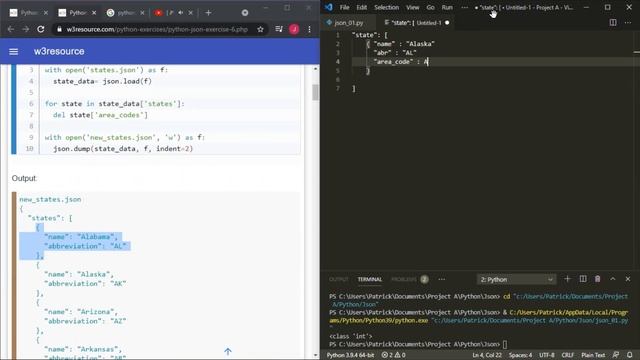Split the terminal panel
Image resolution: width=640 pixels, height=360 pixels.
(x=583, y=279)
